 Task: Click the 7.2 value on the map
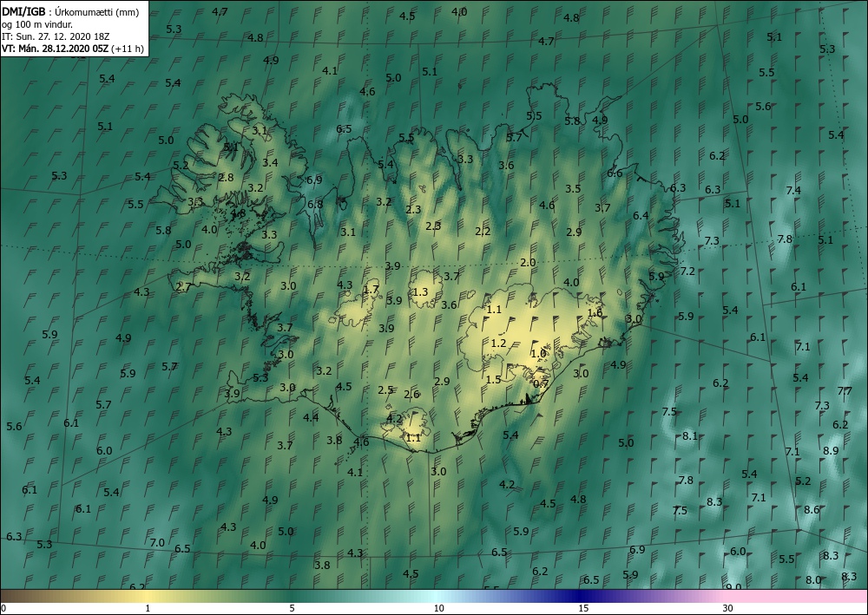[687, 271]
